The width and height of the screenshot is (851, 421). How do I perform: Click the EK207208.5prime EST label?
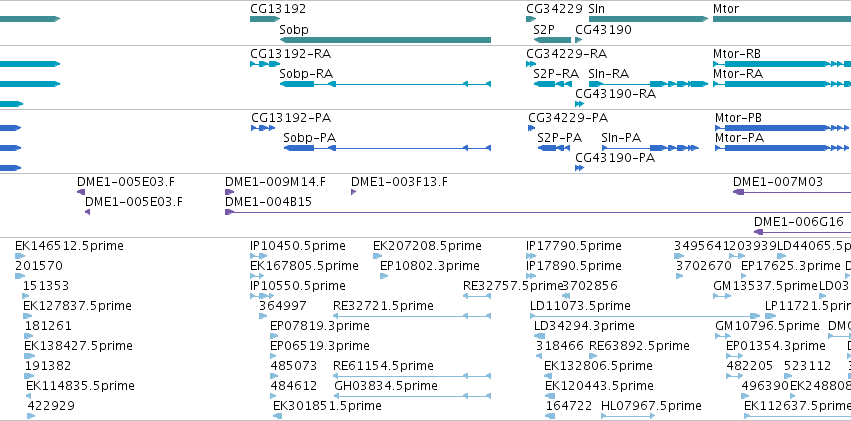pos(427,246)
